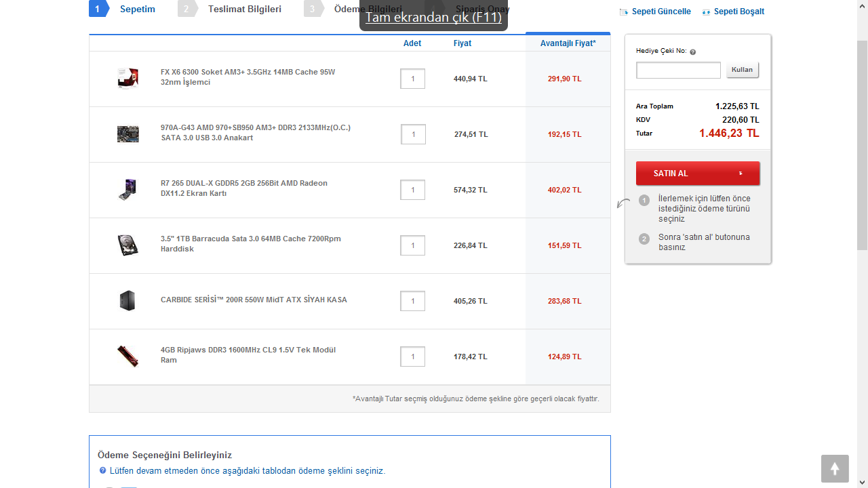Screen dimensions: 868x488
Task: Click the info icon beside payment instructions
Action: (102, 470)
